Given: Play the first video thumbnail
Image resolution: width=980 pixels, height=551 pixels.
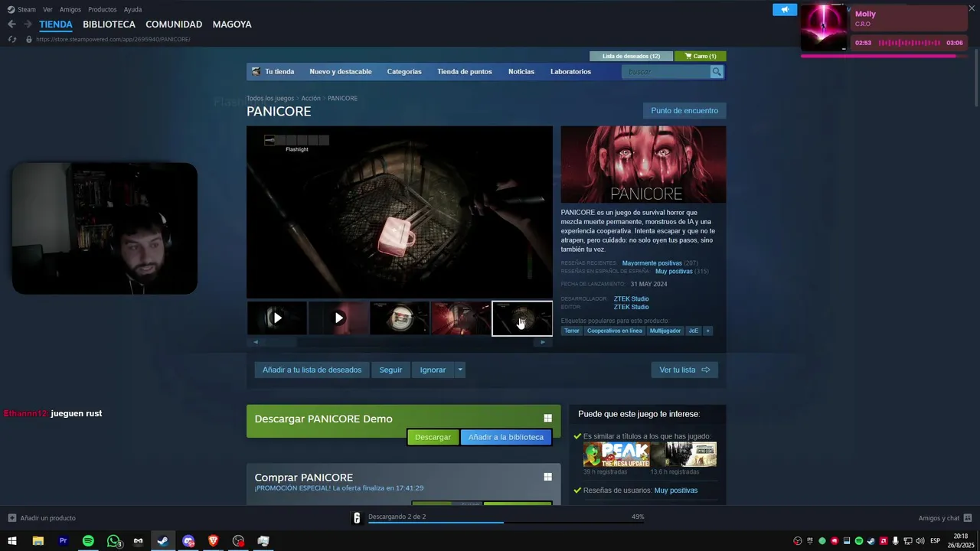Looking at the screenshot, I should [277, 318].
